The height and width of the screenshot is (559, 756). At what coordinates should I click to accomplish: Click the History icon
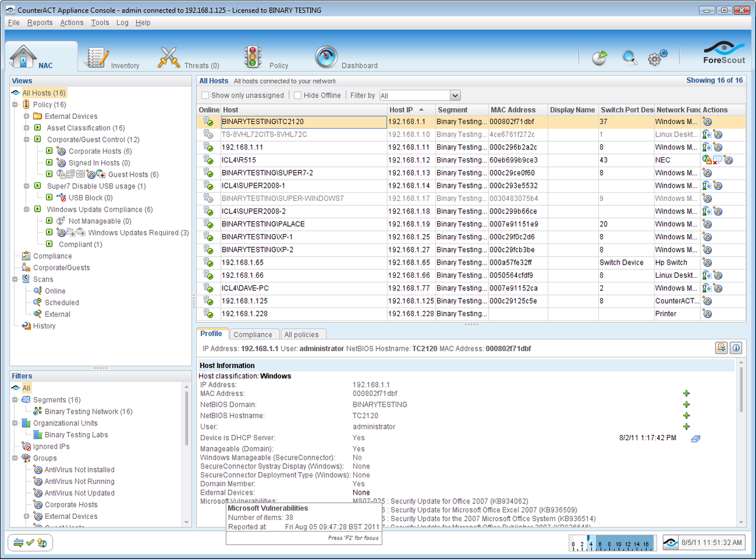coord(26,326)
